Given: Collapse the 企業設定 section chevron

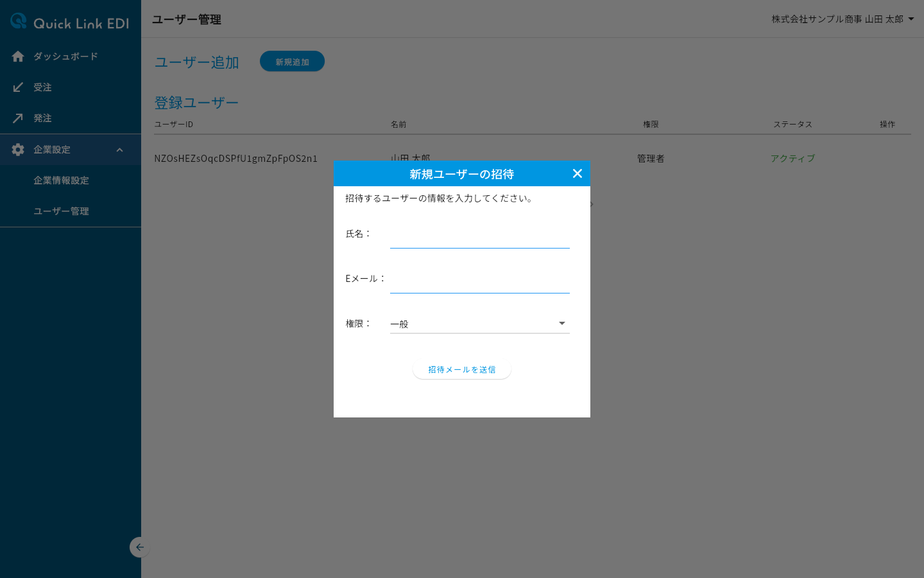Looking at the screenshot, I should click(119, 150).
